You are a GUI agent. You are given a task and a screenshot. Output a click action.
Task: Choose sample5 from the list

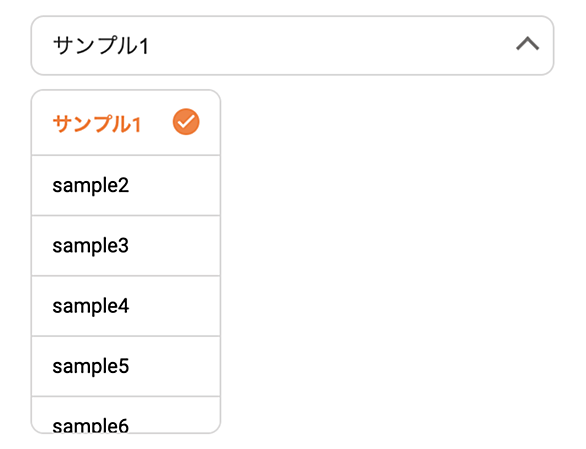(x=90, y=366)
